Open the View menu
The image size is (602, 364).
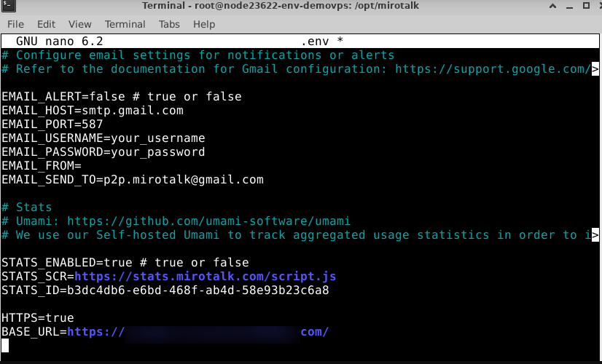click(x=79, y=24)
